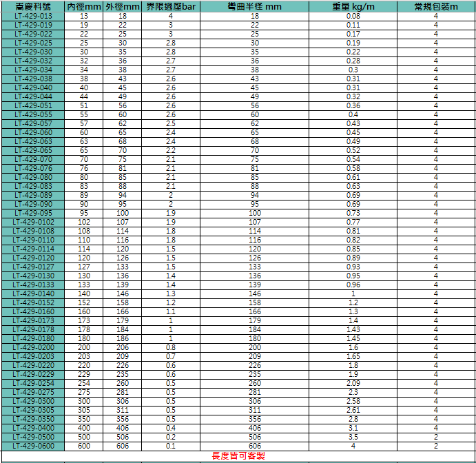
Task: Select part number LT-429-0178
Action: point(33,329)
